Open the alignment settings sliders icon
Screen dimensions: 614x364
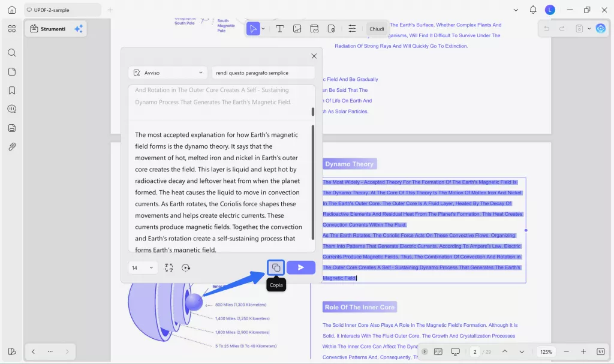click(352, 29)
